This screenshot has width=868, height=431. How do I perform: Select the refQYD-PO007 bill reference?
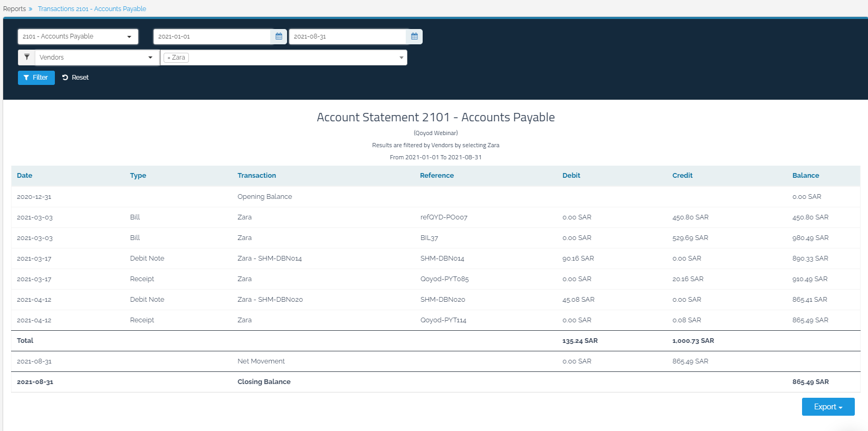coord(444,217)
